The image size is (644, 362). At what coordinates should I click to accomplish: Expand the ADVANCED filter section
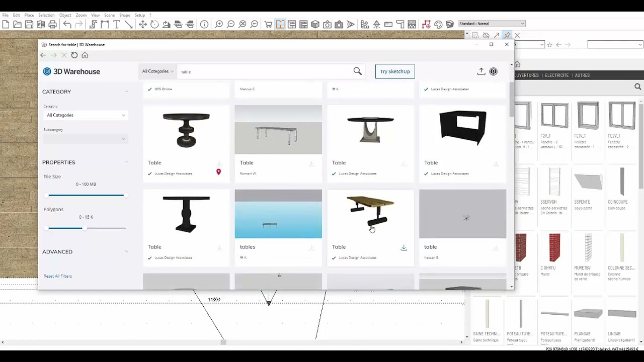(x=126, y=251)
